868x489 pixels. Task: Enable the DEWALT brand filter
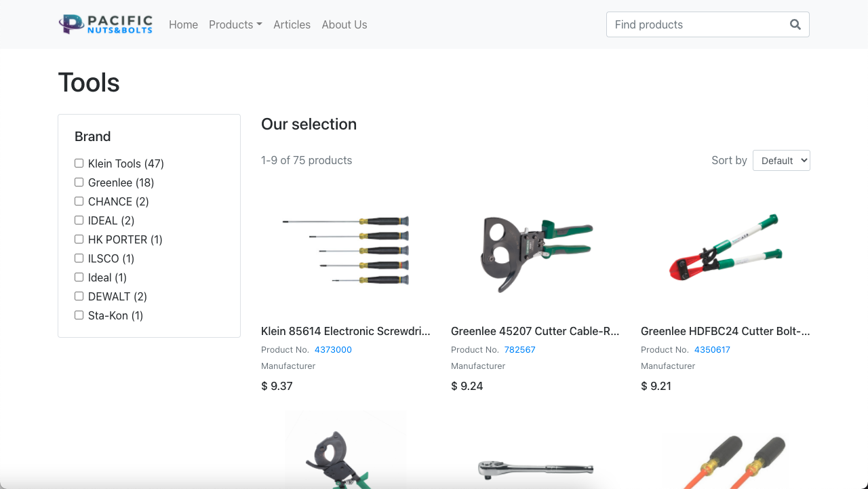point(79,296)
